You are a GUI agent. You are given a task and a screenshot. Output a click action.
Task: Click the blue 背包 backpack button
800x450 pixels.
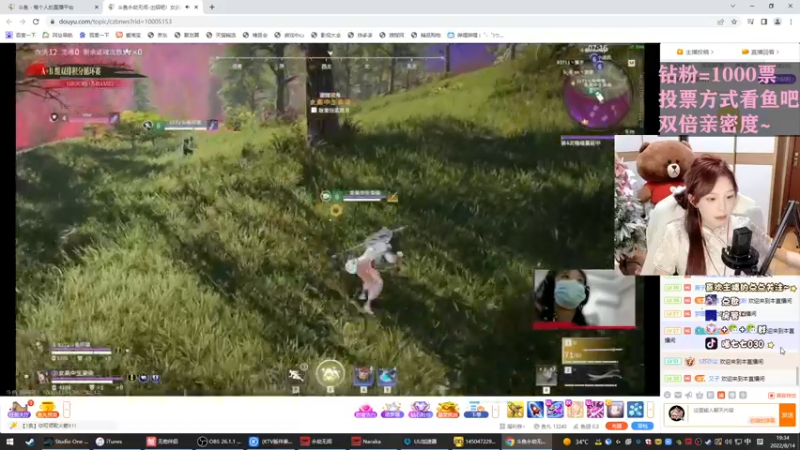click(x=642, y=426)
